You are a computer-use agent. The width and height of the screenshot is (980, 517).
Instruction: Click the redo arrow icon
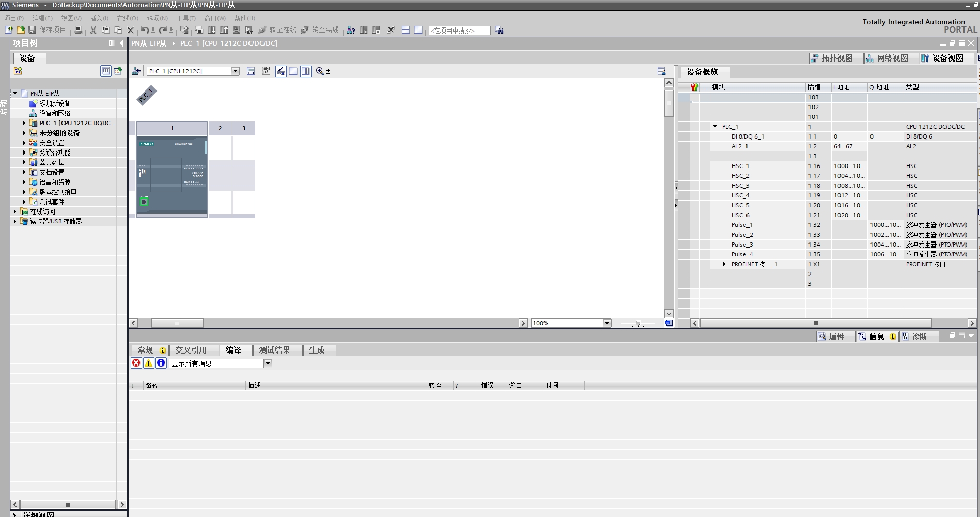163,30
